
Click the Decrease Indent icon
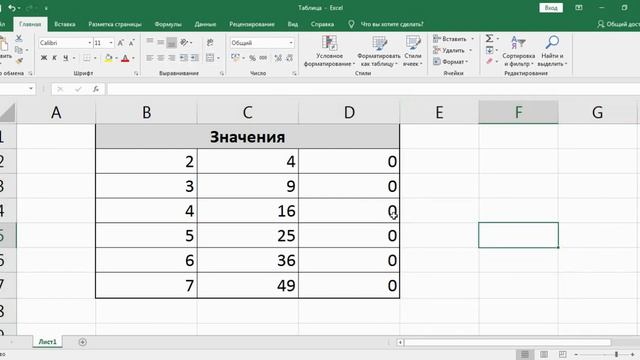pos(184,58)
